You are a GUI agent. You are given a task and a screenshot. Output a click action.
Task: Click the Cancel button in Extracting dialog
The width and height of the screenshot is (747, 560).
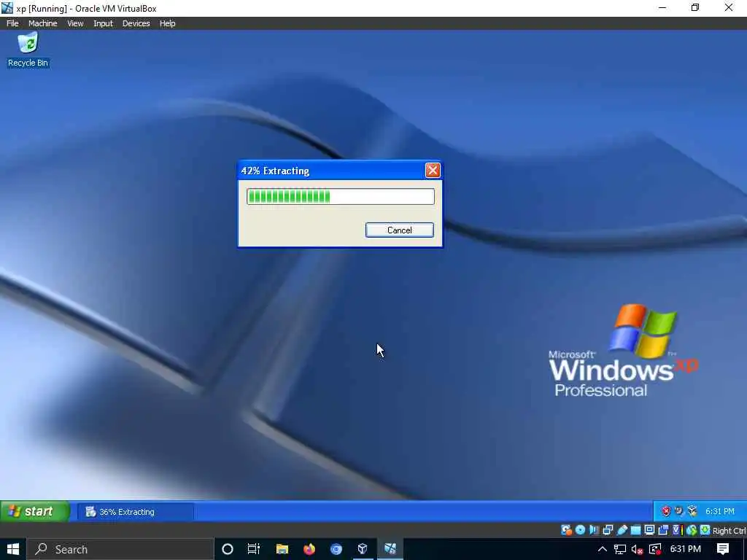tap(399, 230)
